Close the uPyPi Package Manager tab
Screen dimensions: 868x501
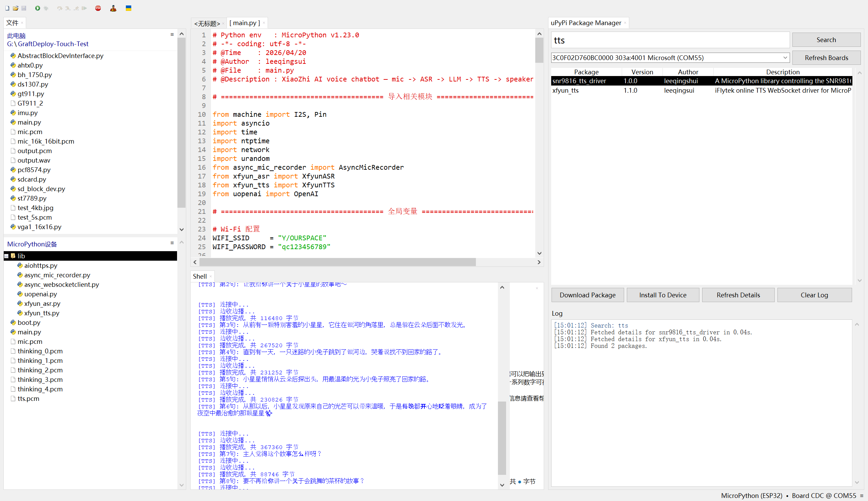point(625,23)
